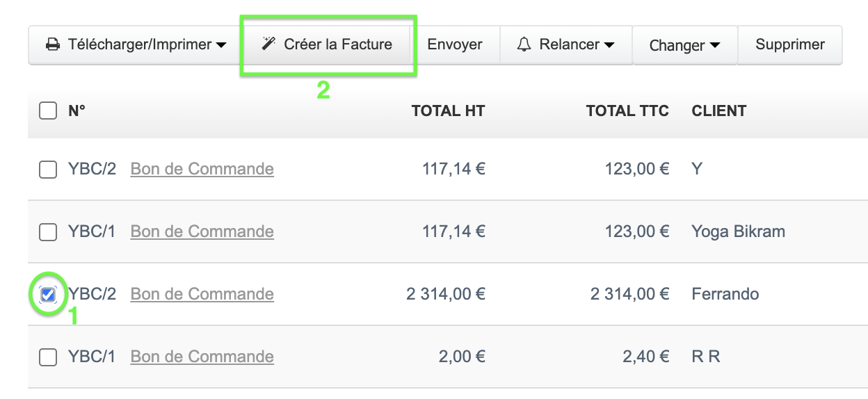Click the Supprimer button

790,44
